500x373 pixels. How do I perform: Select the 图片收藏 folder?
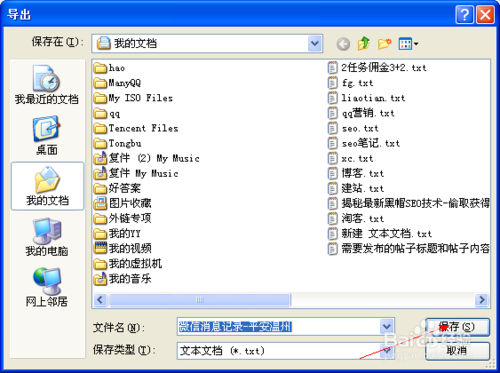coord(122,203)
